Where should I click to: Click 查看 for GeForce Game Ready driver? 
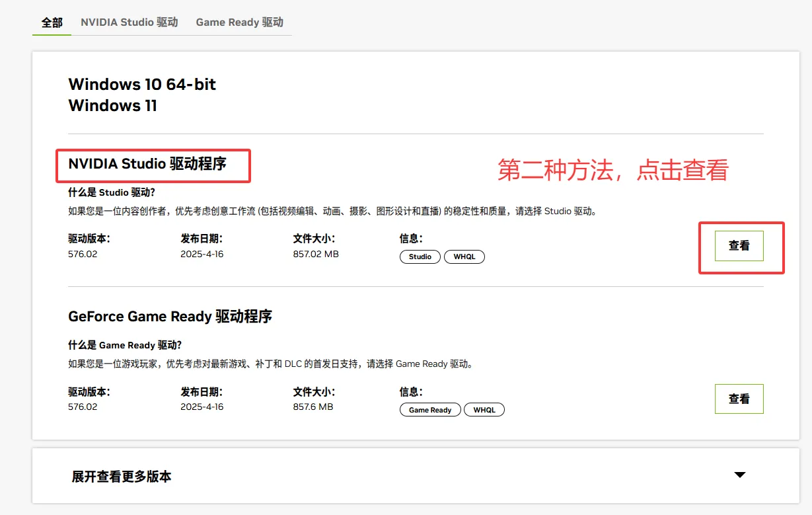[x=739, y=399]
